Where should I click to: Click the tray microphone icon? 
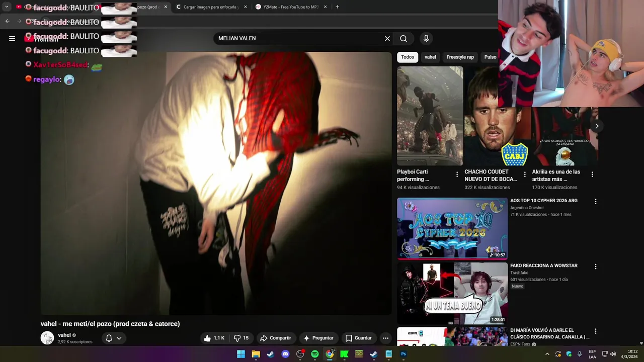pos(580,354)
